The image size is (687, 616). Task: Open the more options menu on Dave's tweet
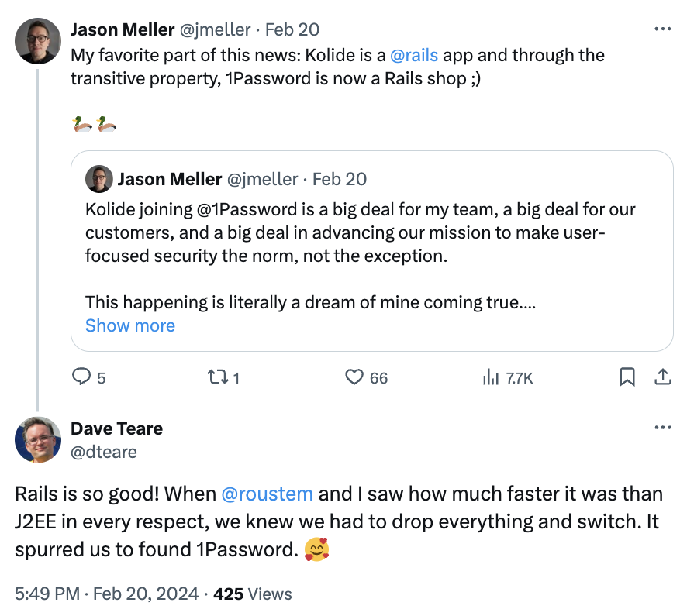tap(663, 427)
